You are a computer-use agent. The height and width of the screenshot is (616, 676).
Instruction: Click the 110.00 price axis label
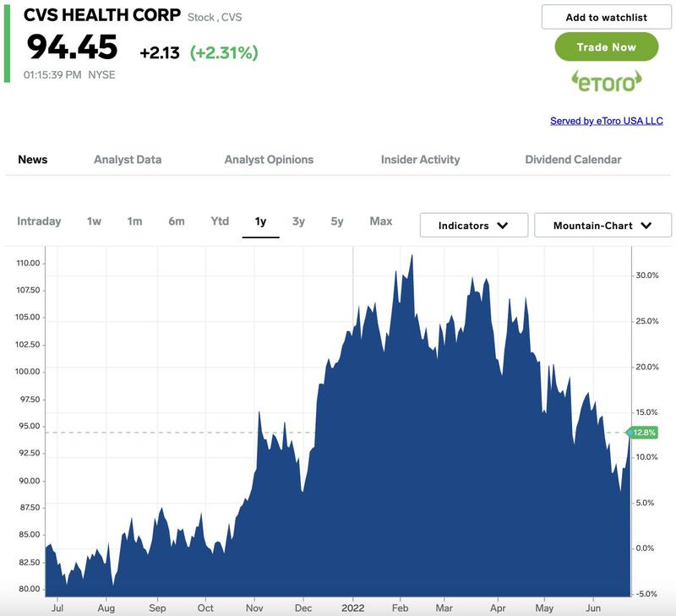click(28, 263)
